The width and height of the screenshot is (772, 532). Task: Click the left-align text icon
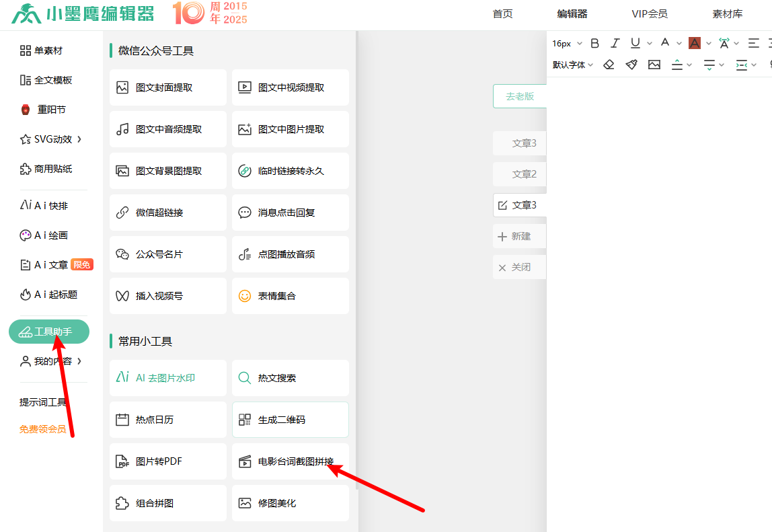753,43
